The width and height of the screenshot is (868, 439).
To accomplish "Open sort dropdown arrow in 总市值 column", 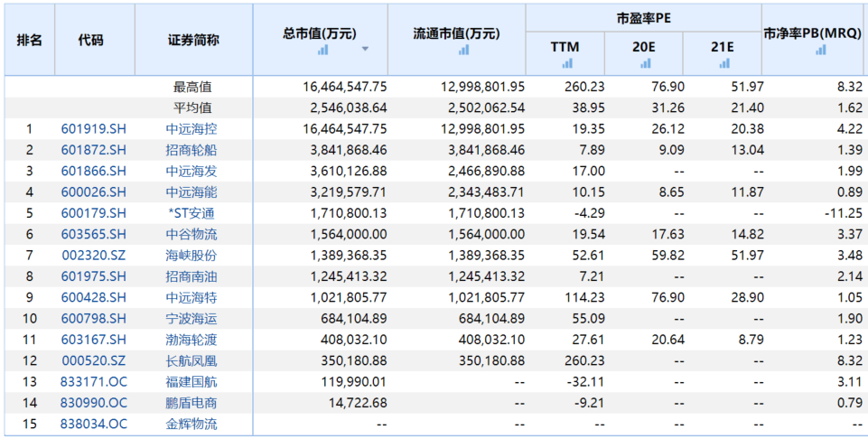I will 365,49.
